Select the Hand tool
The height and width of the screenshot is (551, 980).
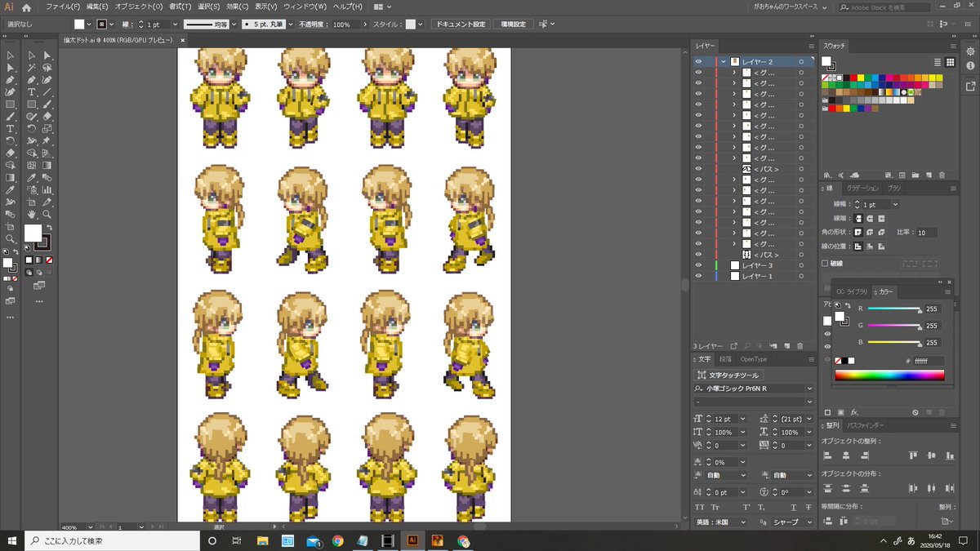31,214
